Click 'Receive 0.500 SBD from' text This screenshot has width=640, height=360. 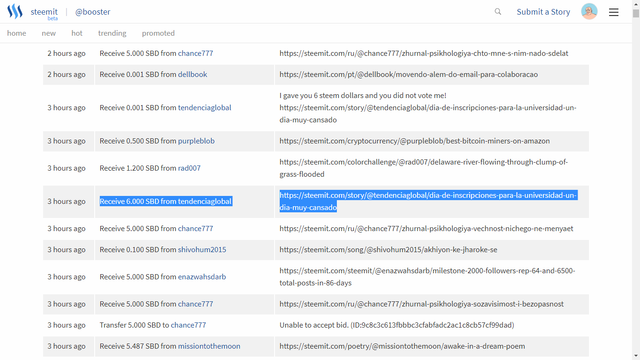(138, 141)
